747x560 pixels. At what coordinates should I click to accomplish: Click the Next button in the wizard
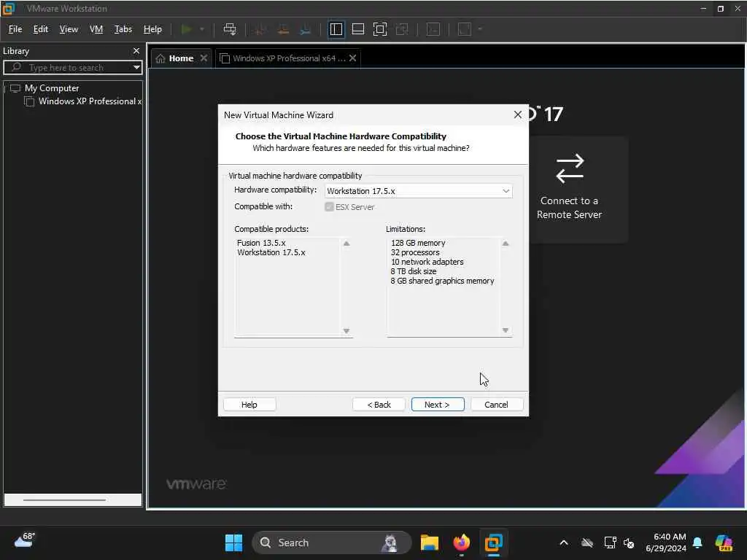[x=438, y=404]
